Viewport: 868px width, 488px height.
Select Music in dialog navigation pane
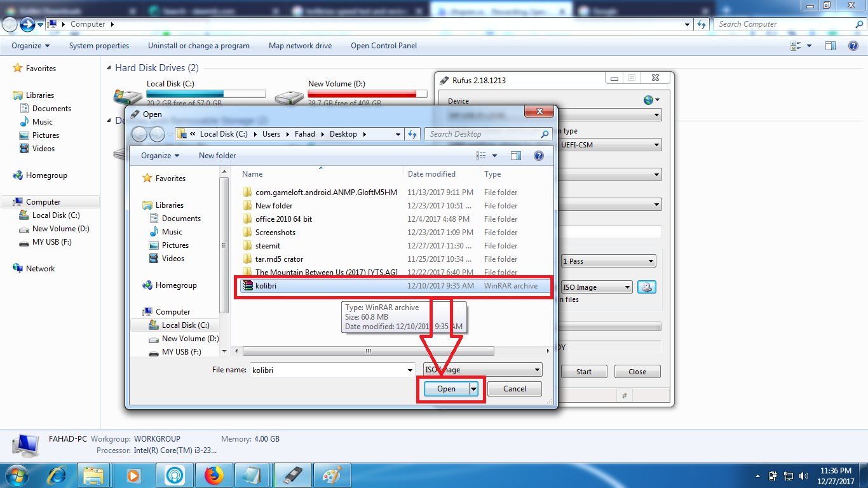click(172, 232)
